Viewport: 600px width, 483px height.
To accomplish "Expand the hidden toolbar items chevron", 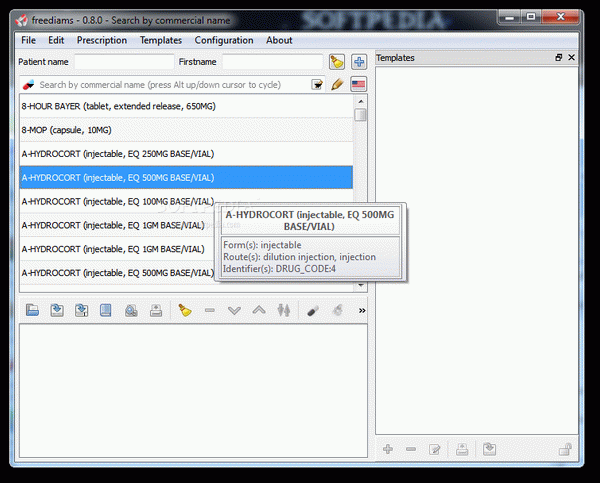I will click(362, 311).
